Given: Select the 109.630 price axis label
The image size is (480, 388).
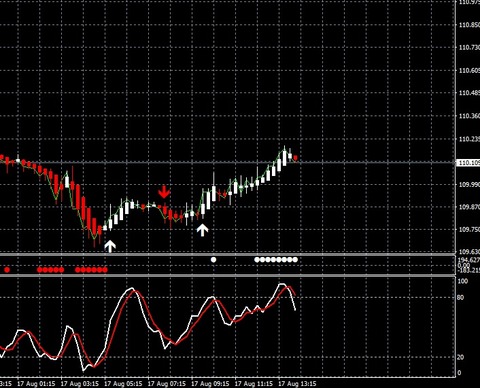Looking at the screenshot, I should [469, 252].
